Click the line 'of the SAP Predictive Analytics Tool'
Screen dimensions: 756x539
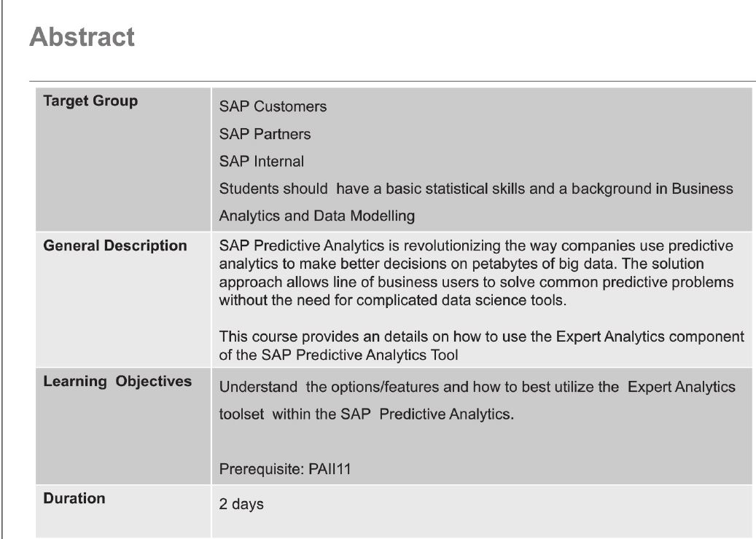[338, 355]
